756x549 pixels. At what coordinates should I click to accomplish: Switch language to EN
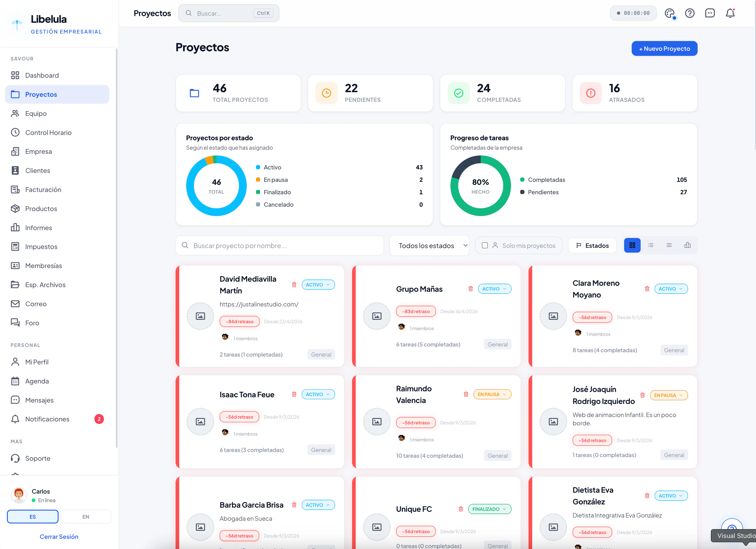[86, 517]
